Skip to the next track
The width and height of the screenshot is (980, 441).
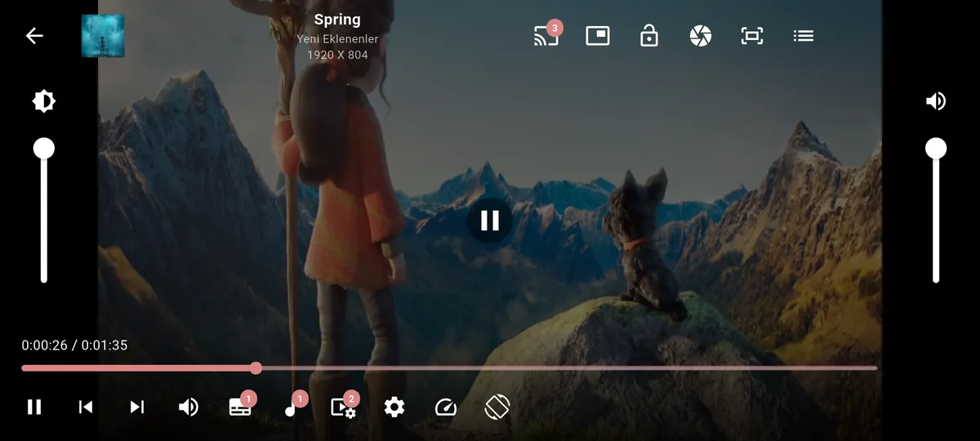[137, 407]
